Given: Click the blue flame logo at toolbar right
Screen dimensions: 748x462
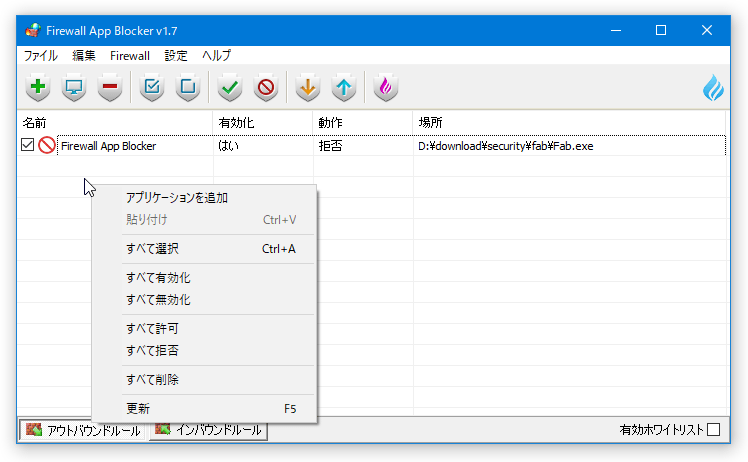Looking at the screenshot, I should [x=713, y=87].
